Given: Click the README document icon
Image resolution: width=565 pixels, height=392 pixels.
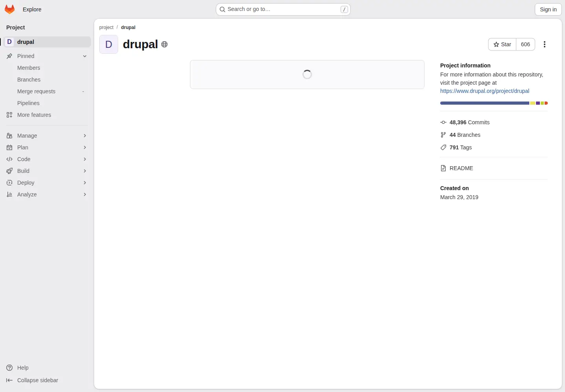Looking at the screenshot, I should pyautogui.click(x=443, y=168).
